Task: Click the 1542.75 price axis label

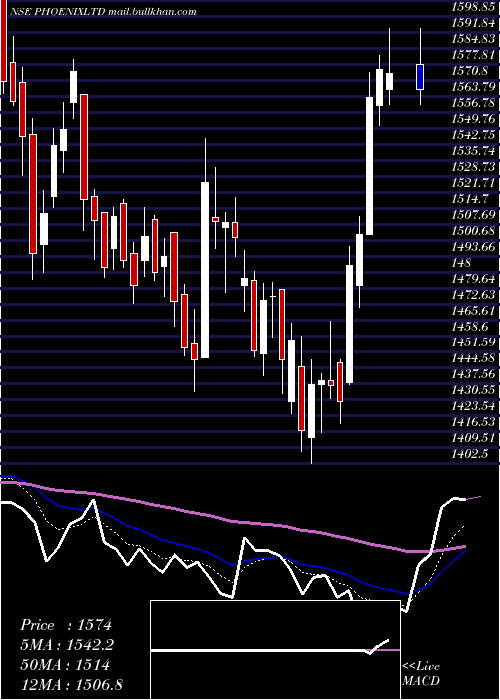Action: [x=474, y=135]
